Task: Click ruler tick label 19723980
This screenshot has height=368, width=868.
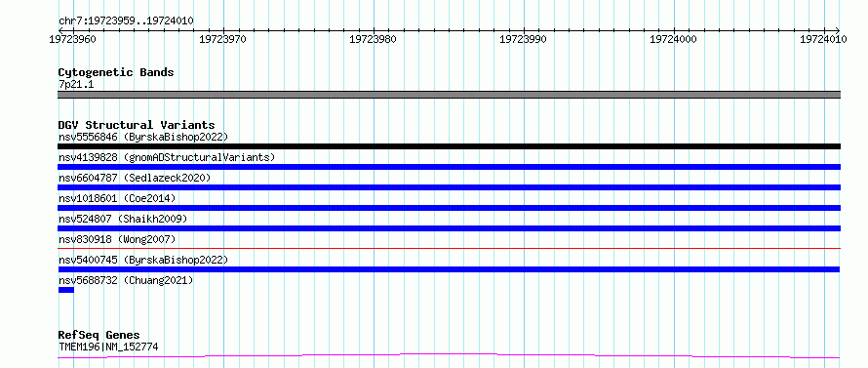Action: (374, 39)
